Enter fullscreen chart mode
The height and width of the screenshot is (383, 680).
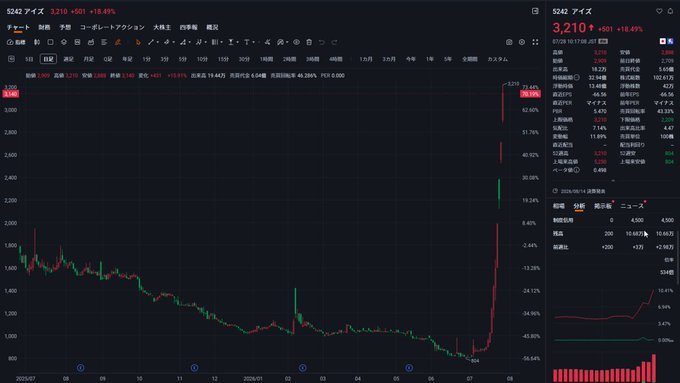[535, 42]
